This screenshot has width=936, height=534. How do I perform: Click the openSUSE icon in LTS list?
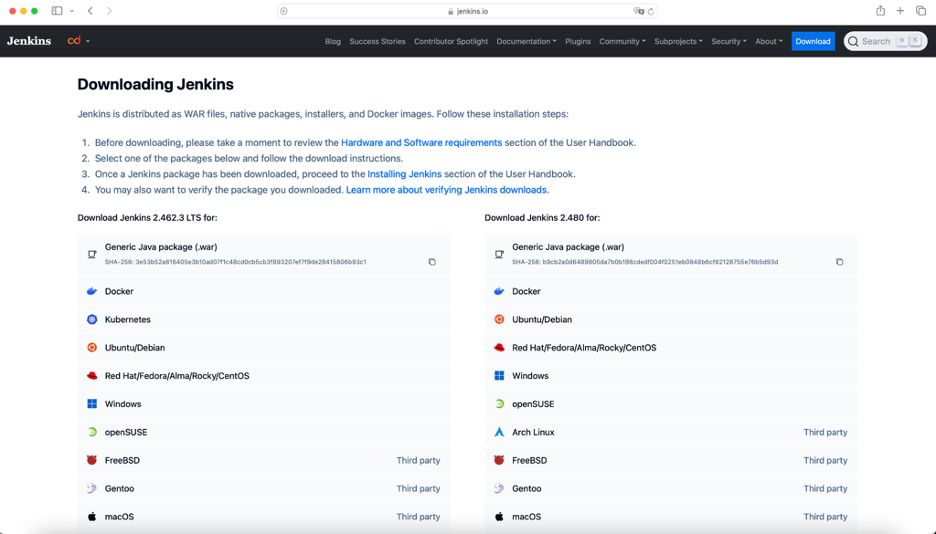[x=92, y=432]
